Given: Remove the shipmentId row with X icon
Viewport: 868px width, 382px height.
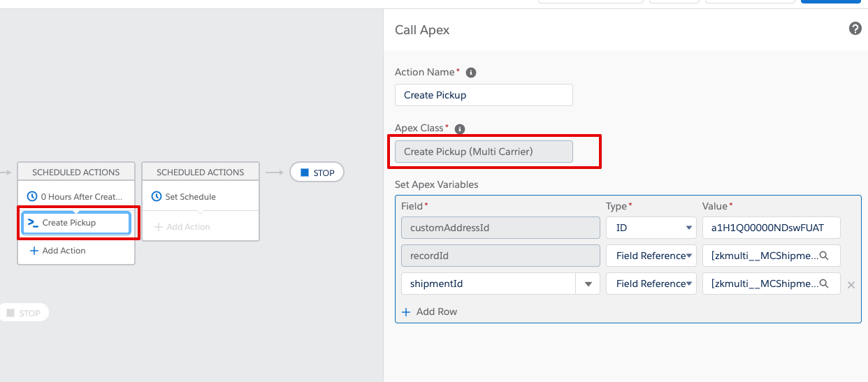Looking at the screenshot, I should [x=851, y=285].
